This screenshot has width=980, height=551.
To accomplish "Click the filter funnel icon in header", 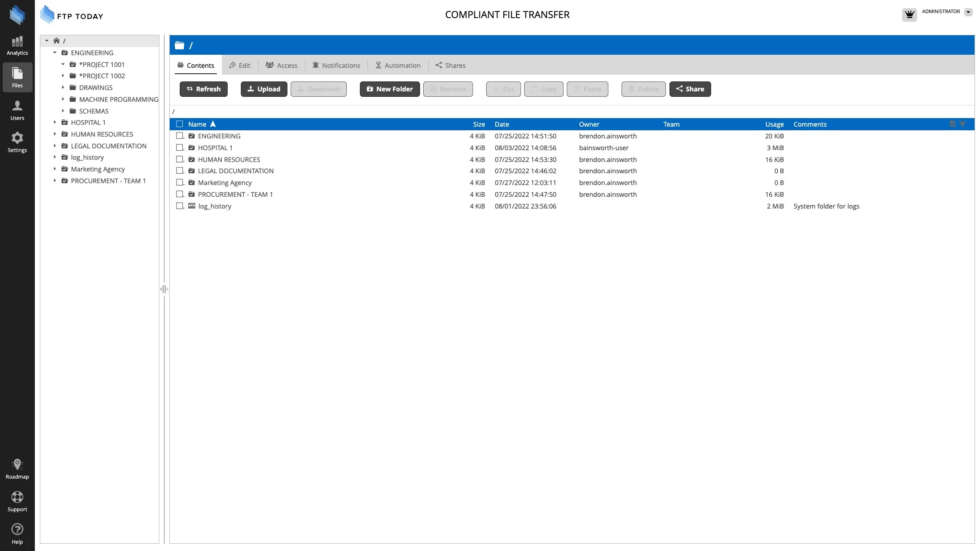I will click(962, 124).
